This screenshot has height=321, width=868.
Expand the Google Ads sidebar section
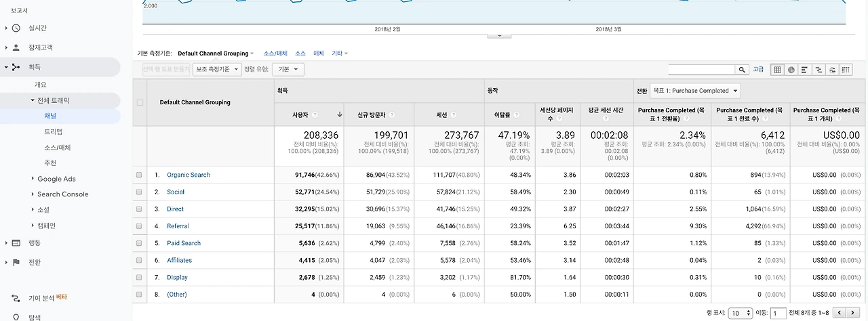click(33, 179)
